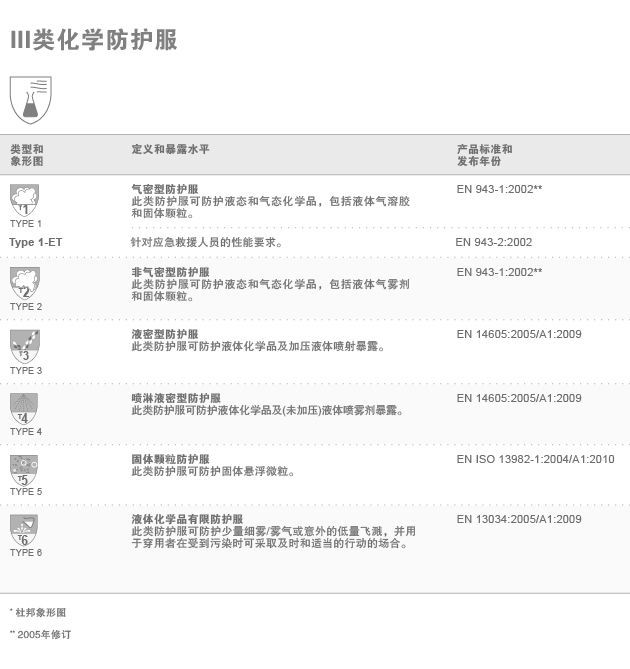The height and width of the screenshot is (669, 630).
Task: Select the Type 1-ET row label
Action: click(35, 242)
